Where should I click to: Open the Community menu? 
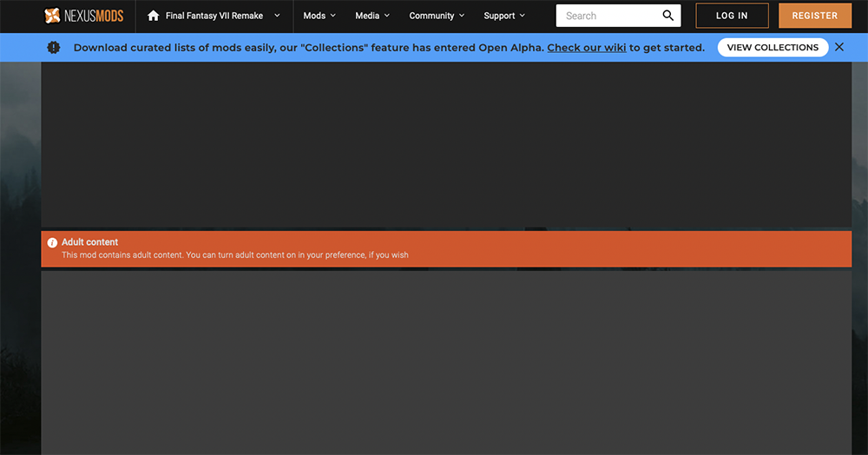pyautogui.click(x=431, y=16)
